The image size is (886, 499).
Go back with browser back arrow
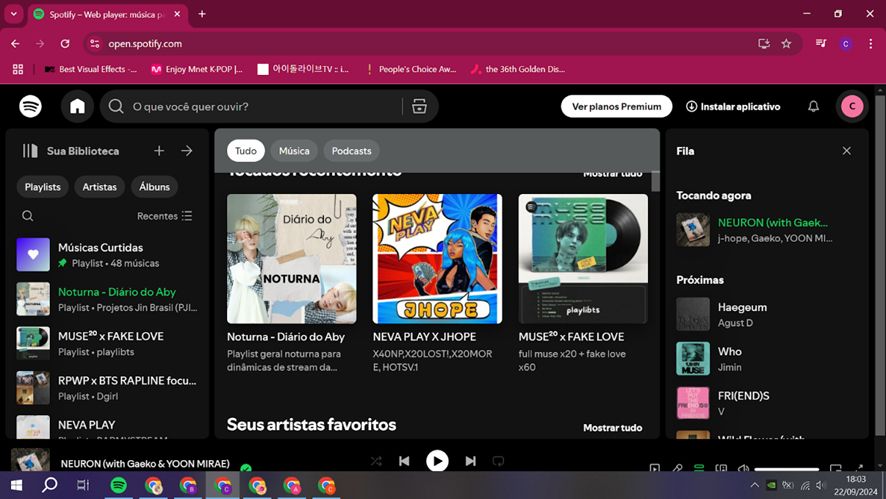[15, 44]
